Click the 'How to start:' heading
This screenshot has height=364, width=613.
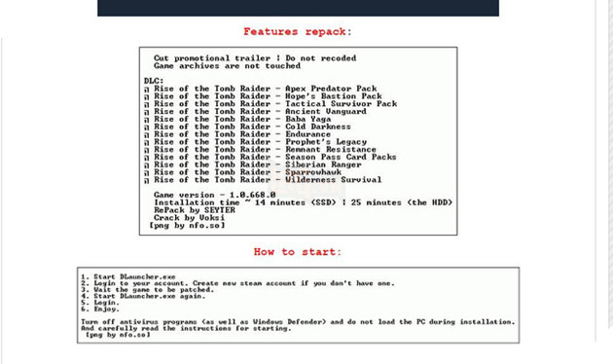pyautogui.click(x=298, y=252)
